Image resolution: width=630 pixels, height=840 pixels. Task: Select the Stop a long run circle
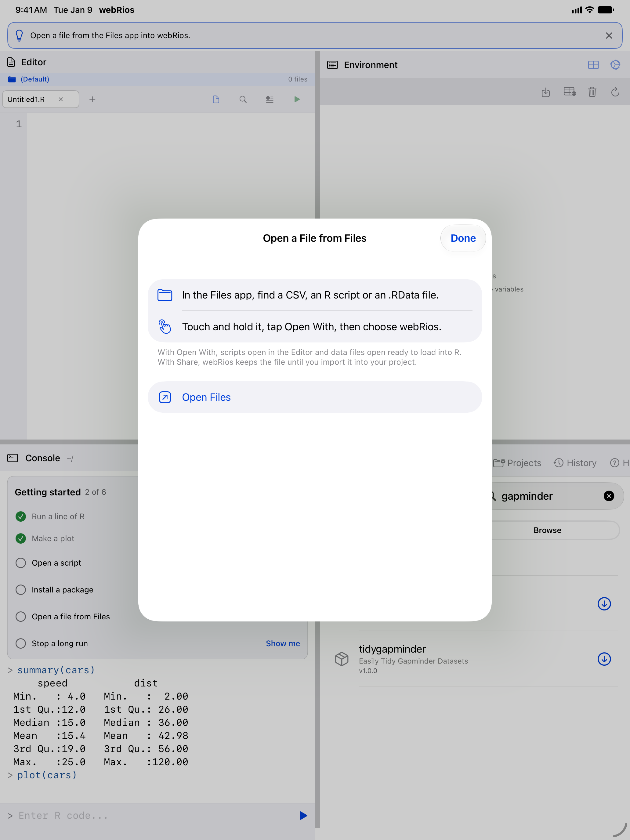click(x=21, y=643)
